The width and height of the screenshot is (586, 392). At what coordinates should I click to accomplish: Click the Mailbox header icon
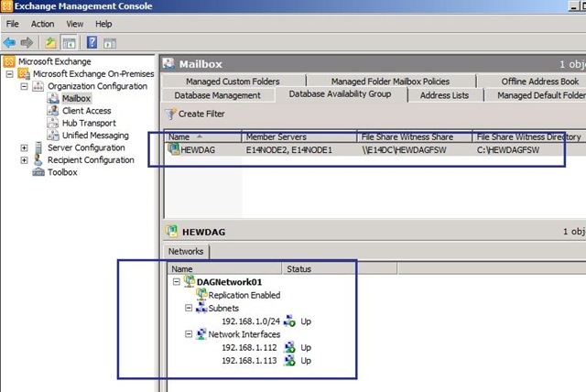point(168,64)
